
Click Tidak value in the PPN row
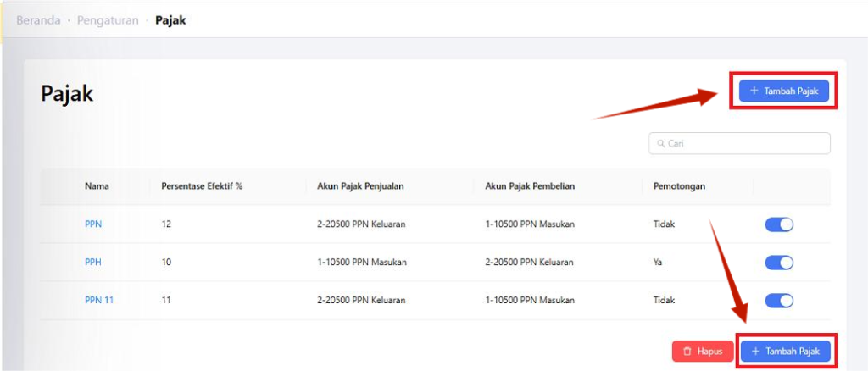(x=665, y=224)
